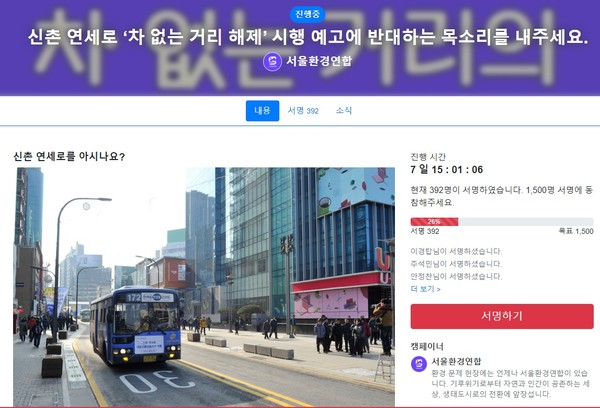Screen dimensions: 600x408
Task: Click the 신촌 연세로를 아시나요? heading
Action: (69, 157)
